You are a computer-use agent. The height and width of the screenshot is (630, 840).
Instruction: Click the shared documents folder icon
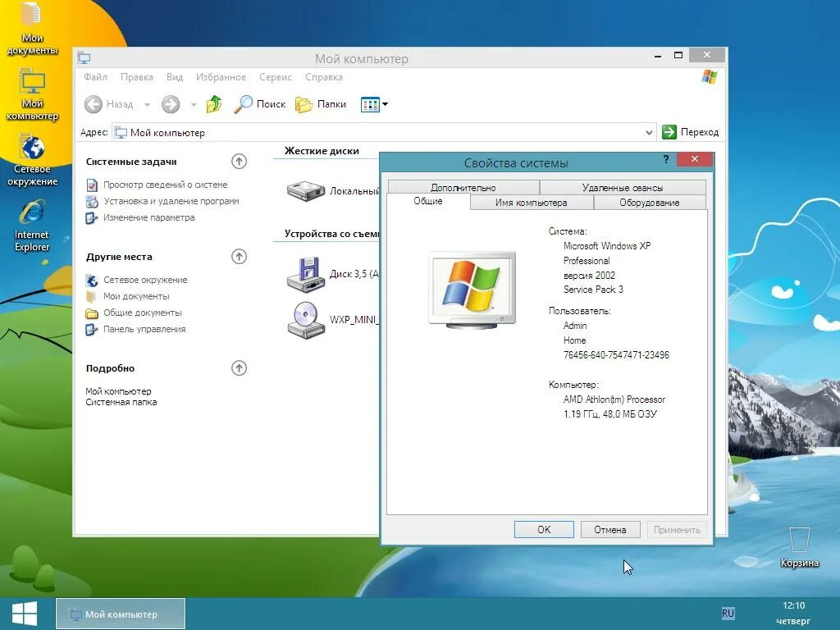pos(92,313)
